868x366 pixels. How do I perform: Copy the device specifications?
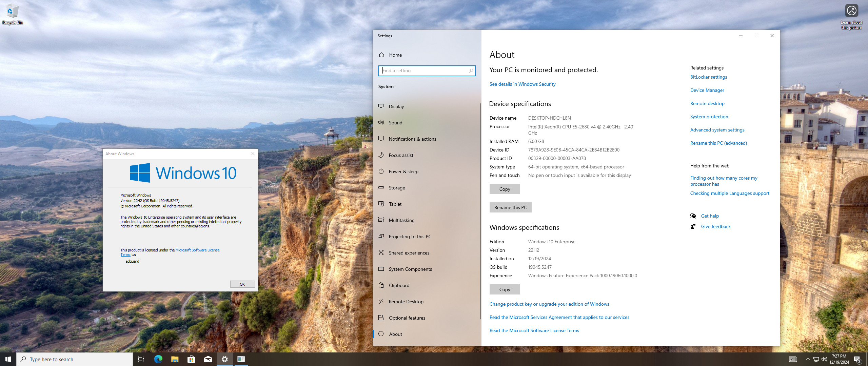504,189
